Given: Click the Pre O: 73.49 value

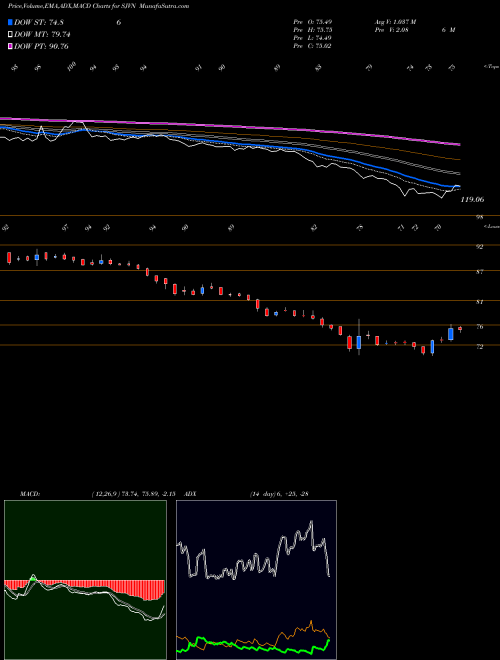Looking at the screenshot, I should tap(313, 22).
